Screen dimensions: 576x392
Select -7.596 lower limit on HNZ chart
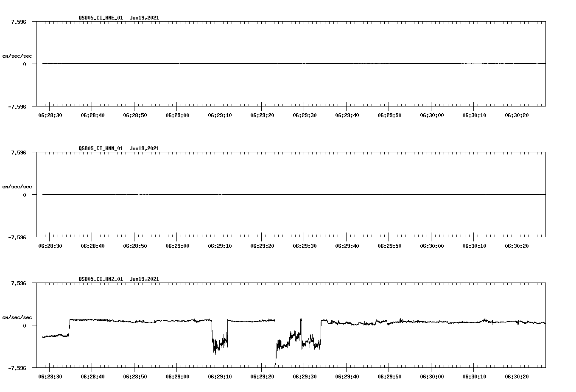click(x=17, y=368)
